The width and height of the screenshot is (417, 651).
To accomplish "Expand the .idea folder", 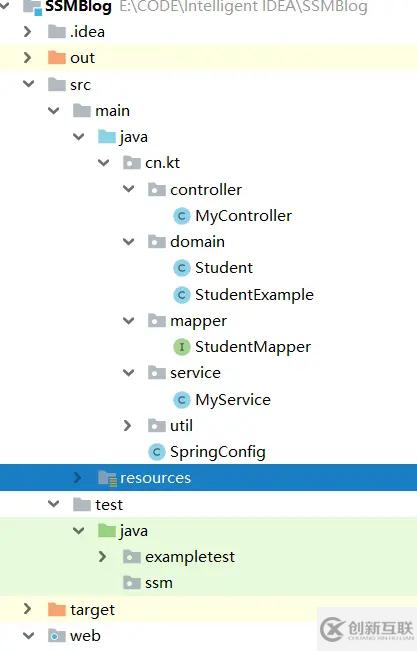I will 27,32.
